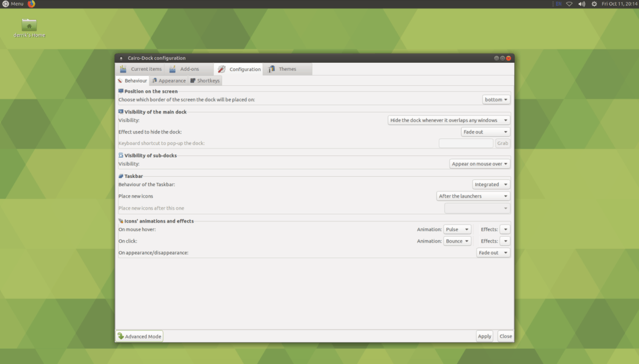The image size is (639, 364).
Task: Open the network status indicator
Action: click(569, 4)
